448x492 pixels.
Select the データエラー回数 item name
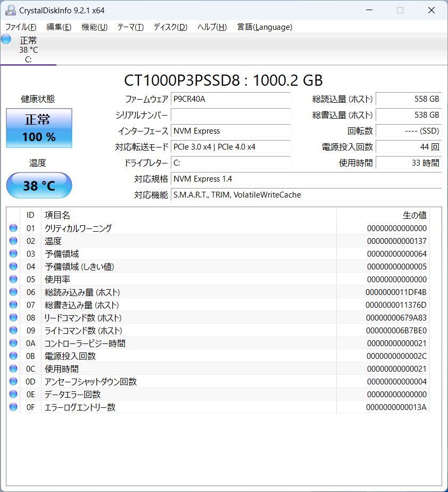[72, 395]
